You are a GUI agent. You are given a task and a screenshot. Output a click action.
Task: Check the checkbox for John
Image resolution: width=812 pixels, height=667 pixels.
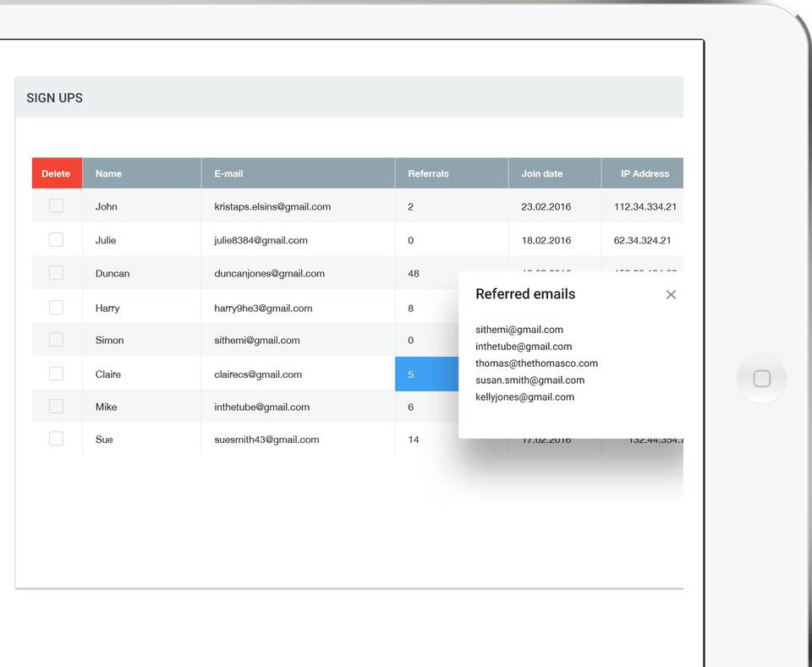pos(56,205)
